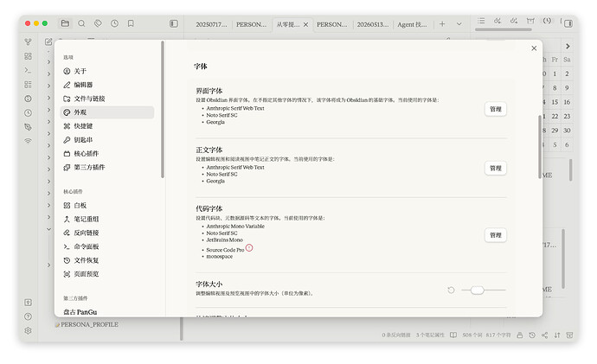Click the wifi signal icon in the ribbon
The height and width of the screenshot is (364, 597).
click(x=28, y=141)
